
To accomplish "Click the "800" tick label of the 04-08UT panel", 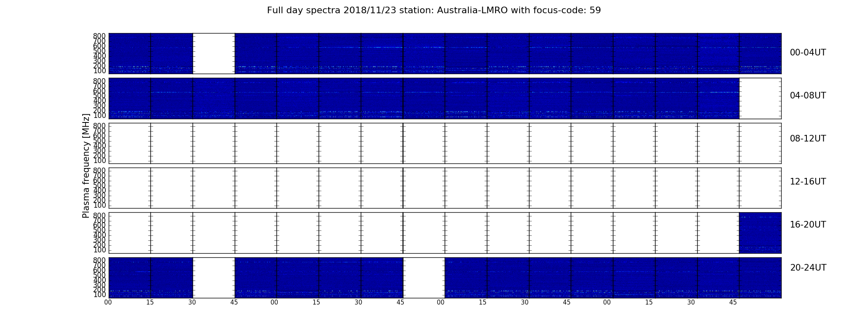I will [100, 81].
